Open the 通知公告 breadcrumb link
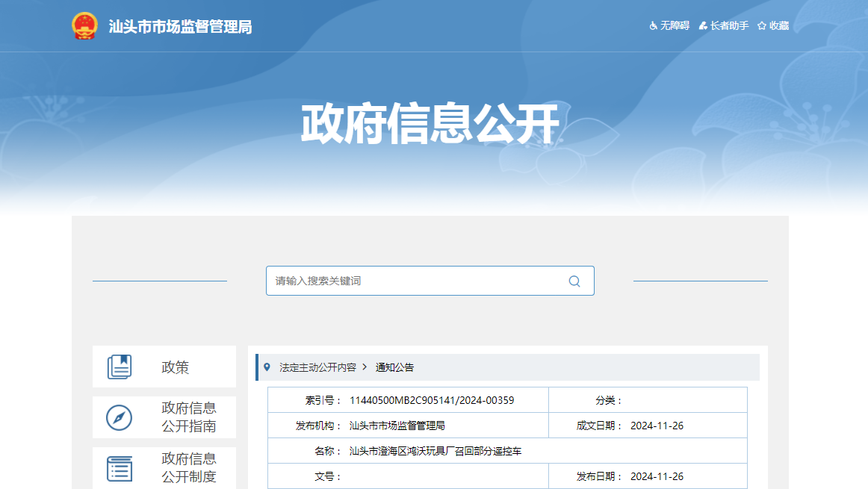Image resolution: width=868 pixels, height=489 pixels. click(x=394, y=367)
